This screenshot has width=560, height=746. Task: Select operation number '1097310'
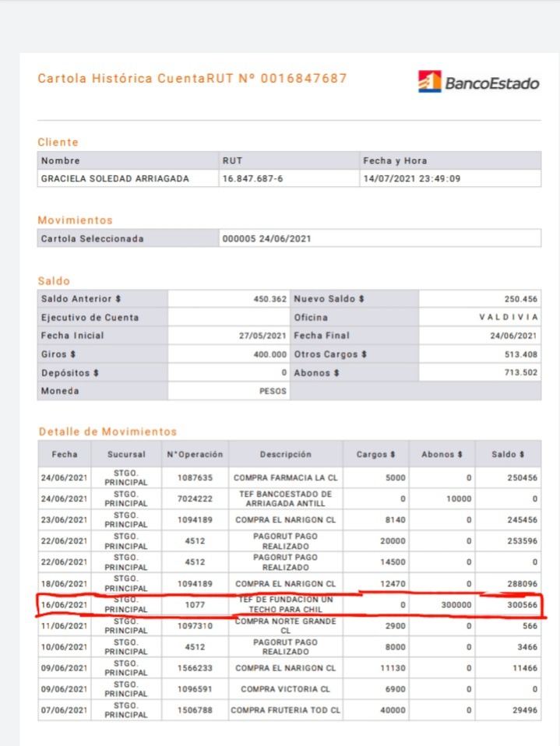point(195,626)
